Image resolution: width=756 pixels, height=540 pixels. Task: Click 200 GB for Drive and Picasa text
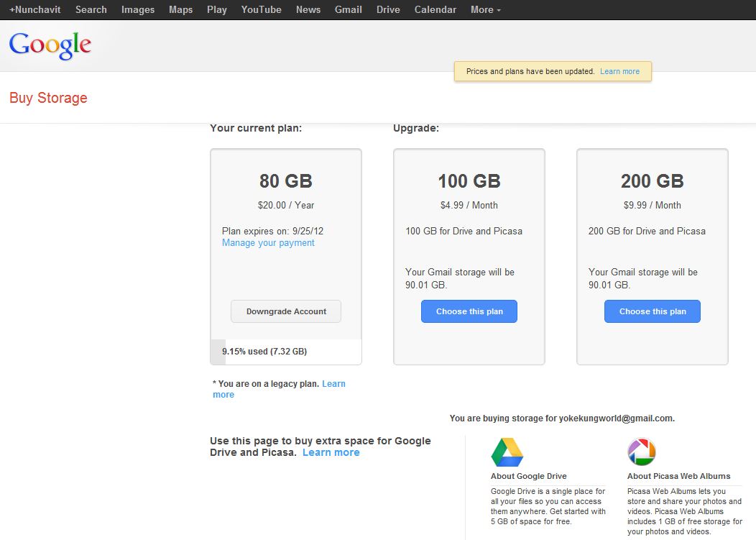(647, 231)
